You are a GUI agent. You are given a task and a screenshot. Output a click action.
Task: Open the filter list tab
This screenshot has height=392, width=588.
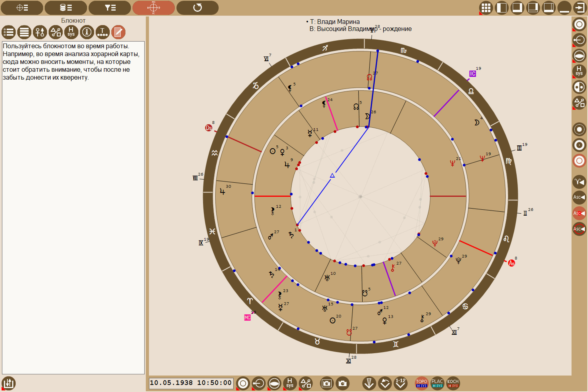pos(110,8)
